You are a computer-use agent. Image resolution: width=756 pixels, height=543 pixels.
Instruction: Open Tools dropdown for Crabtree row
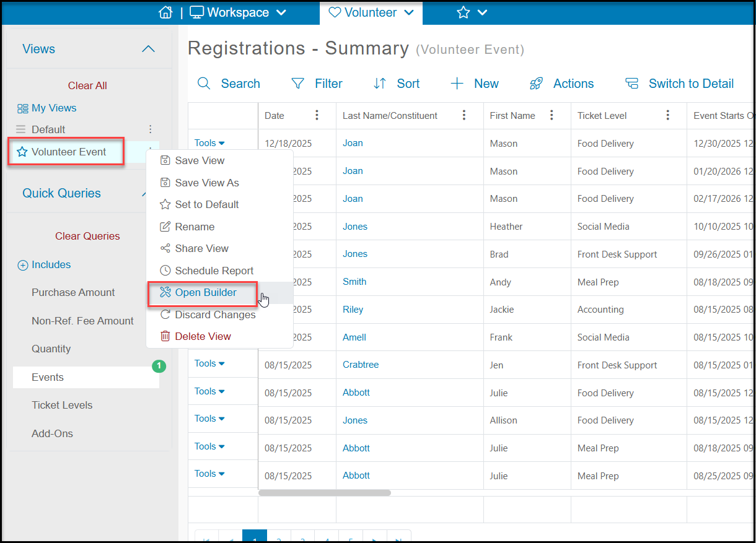(x=209, y=363)
